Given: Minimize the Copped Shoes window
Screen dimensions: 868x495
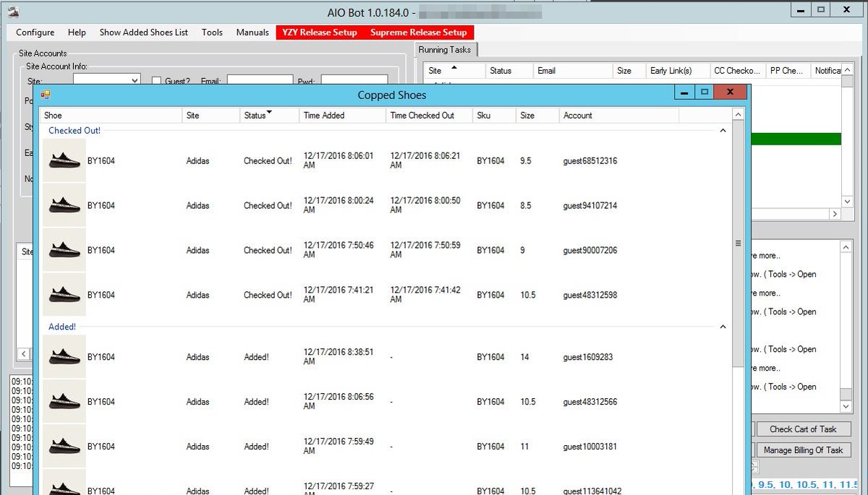Looking at the screenshot, I should 684,92.
